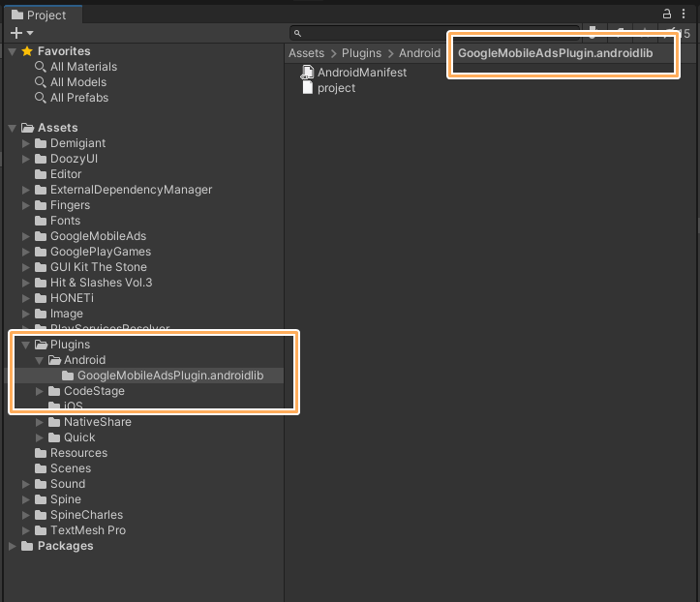This screenshot has width=700, height=602.
Task: Expand the GoogleMobileAds folder arrow
Action: [x=26, y=236]
